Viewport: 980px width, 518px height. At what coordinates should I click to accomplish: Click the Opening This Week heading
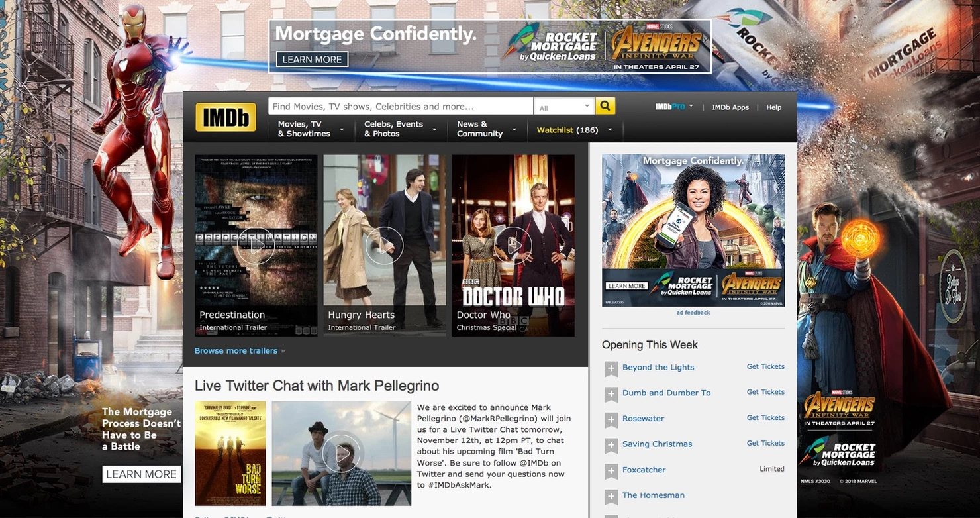650,345
